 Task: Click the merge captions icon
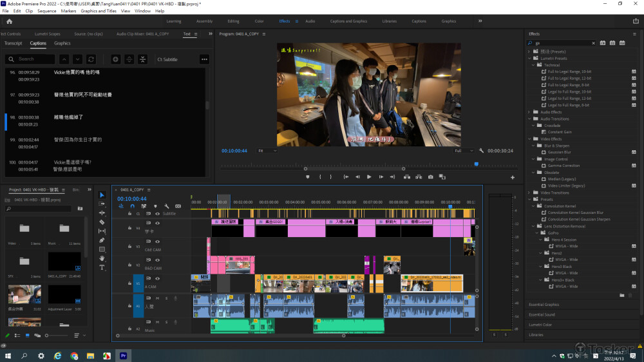(144, 59)
